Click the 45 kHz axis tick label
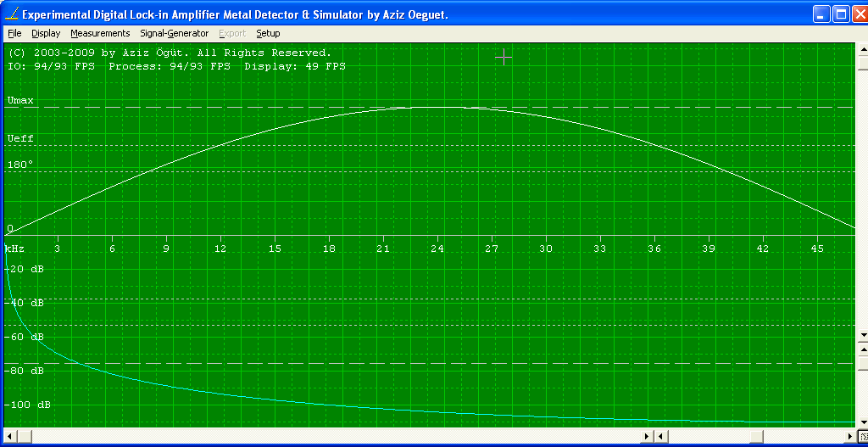 (818, 249)
